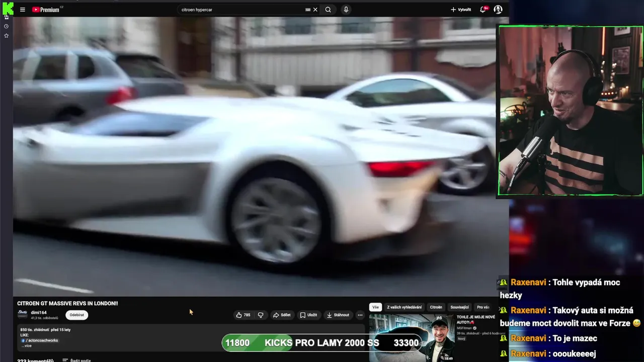Image resolution: width=644 pixels, height=362 pixels.
Task: Dislike the video with thumbs down
Action: (x=261, y=315)
